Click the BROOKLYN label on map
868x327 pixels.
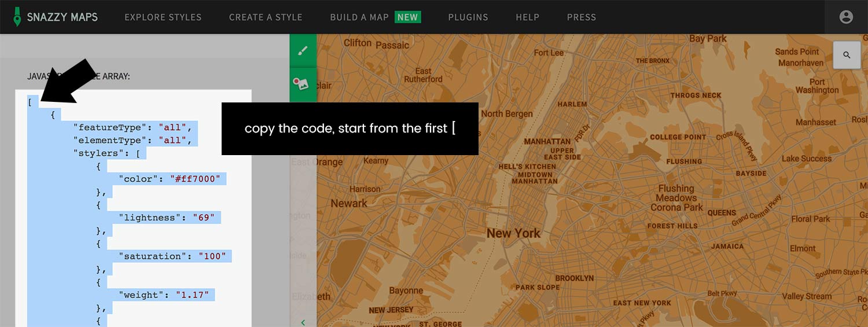(574, 278)
